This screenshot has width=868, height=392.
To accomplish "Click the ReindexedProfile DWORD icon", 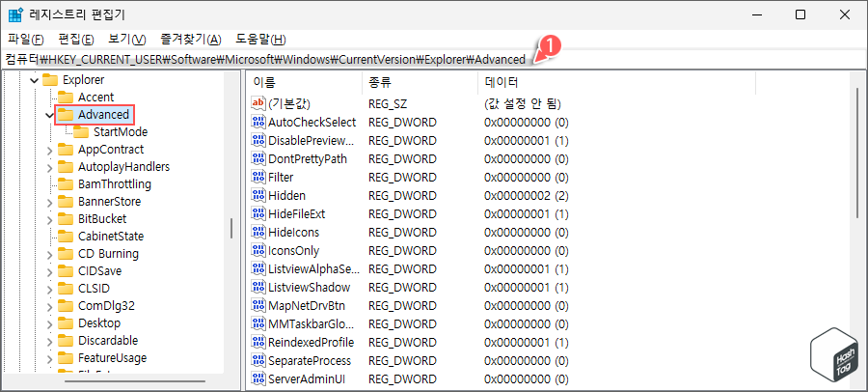I will 258,342.
